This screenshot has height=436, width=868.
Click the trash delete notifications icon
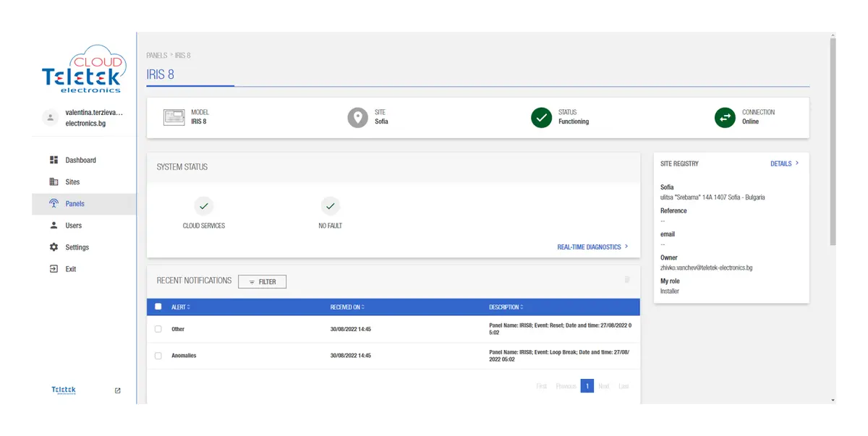(627, 279)
